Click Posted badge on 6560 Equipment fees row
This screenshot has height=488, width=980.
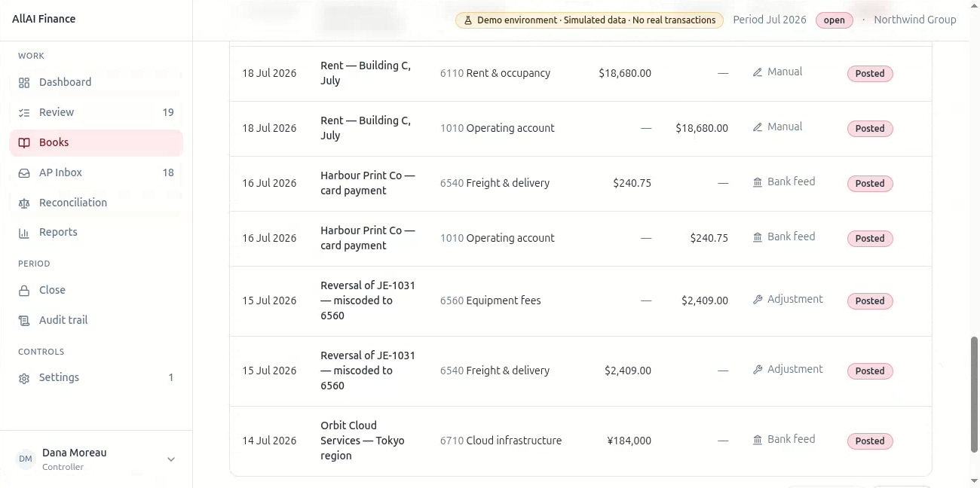(870, 301)
